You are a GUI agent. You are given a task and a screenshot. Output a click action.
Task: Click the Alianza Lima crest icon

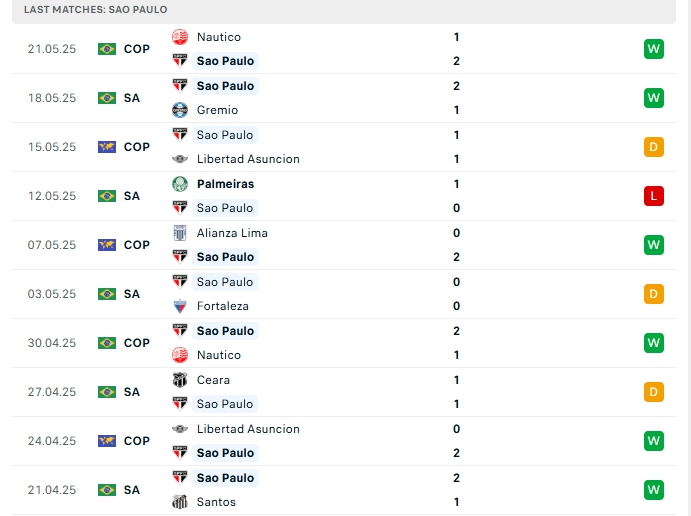(180, 233)
